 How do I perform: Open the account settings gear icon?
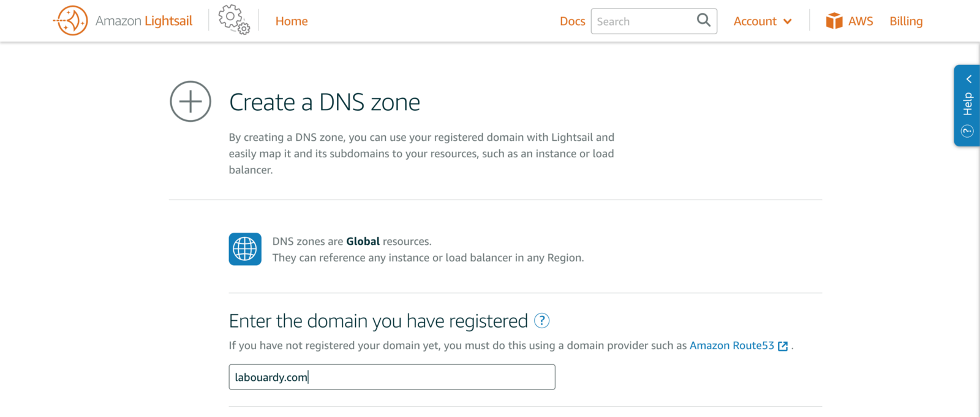(x=233, y=20)
